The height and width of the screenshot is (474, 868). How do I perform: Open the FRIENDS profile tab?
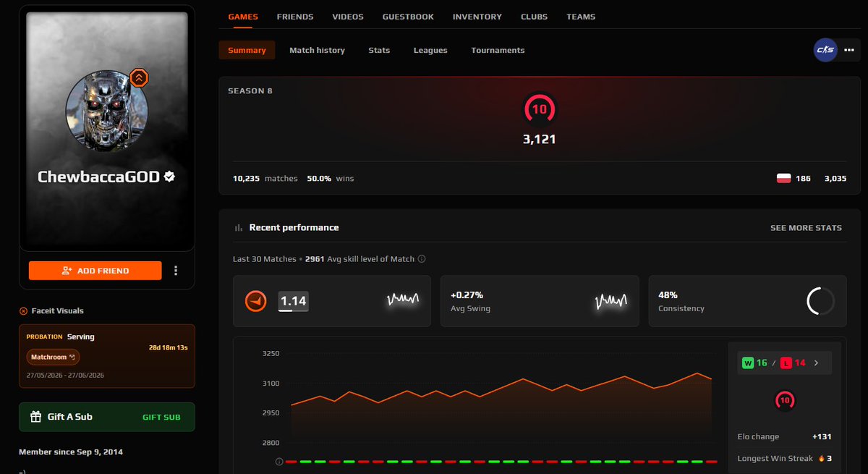pyautogui.click(x=295, y=17)
